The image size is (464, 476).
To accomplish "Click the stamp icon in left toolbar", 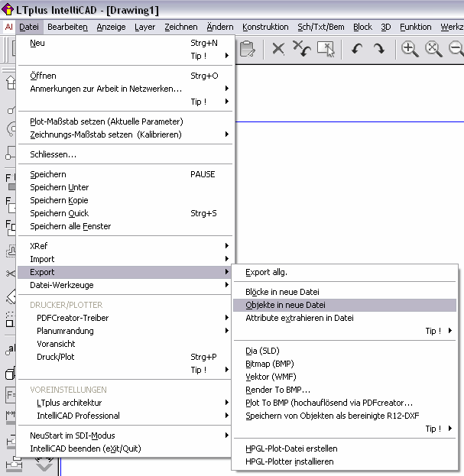I will pyautogui.click(x=11, y=251).
